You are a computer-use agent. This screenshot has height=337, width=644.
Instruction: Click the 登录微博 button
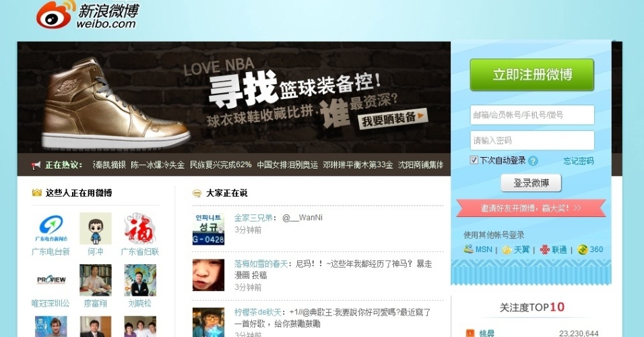coord(531,183)
